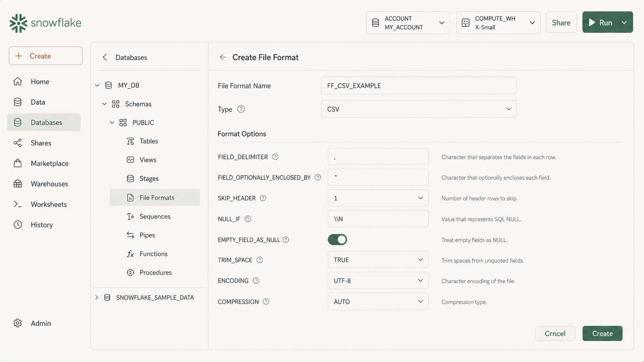Click the FIELD_DELIMITER help icon
The width and height of the screenshot is (644, 362).
pos(275,157)
